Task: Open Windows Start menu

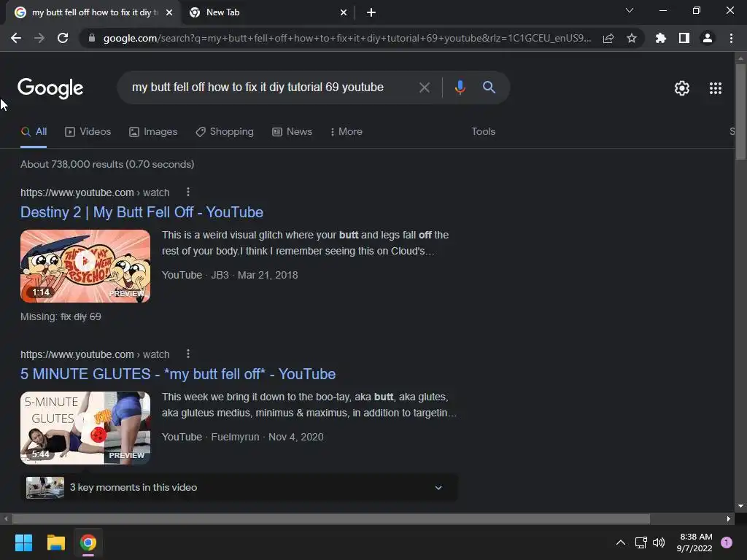Action: coord(23,542)
